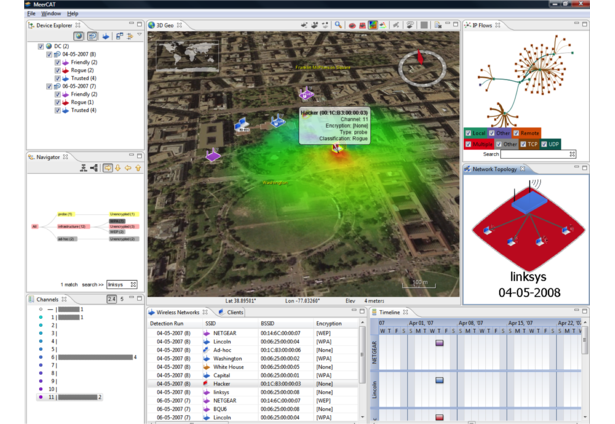This screenshot has width=615, height=424.
Task: Click the channel 11 bar in Channels
Action: point(78,397)
